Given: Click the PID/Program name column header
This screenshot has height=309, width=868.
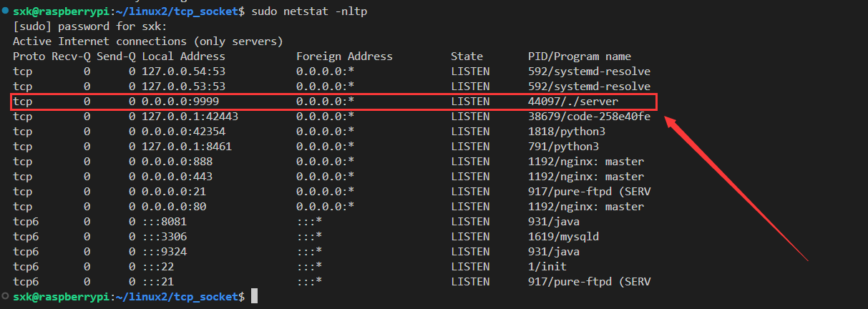Looking at the screenshot, I should click(580, 57).
